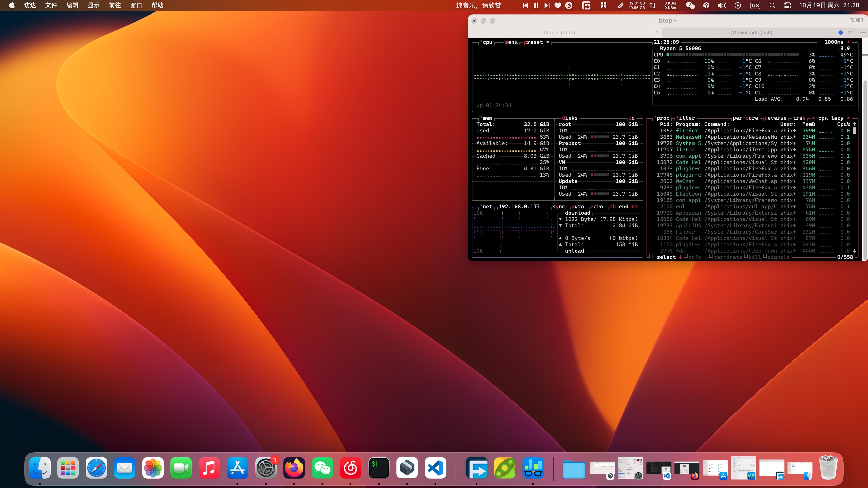Open Launchpad from the dock
Image resolution: width=868 pixels, height=488 pixels.
pos(68,468)
